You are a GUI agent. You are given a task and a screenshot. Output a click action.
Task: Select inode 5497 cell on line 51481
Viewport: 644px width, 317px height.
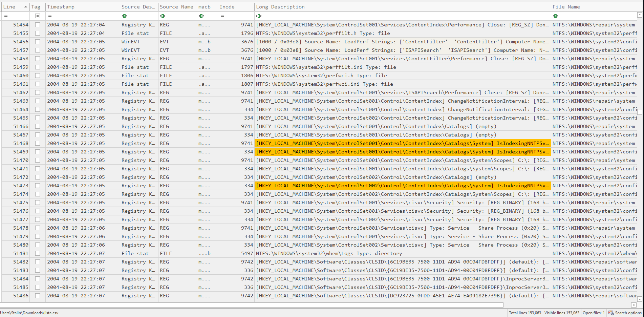click(236, 253)
